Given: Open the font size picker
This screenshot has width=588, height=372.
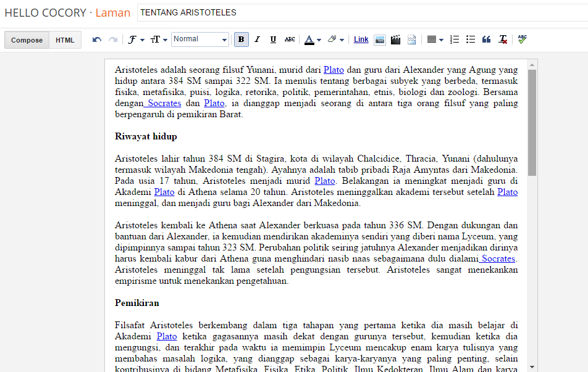Looking at the screenshot, I should [159, 39].
